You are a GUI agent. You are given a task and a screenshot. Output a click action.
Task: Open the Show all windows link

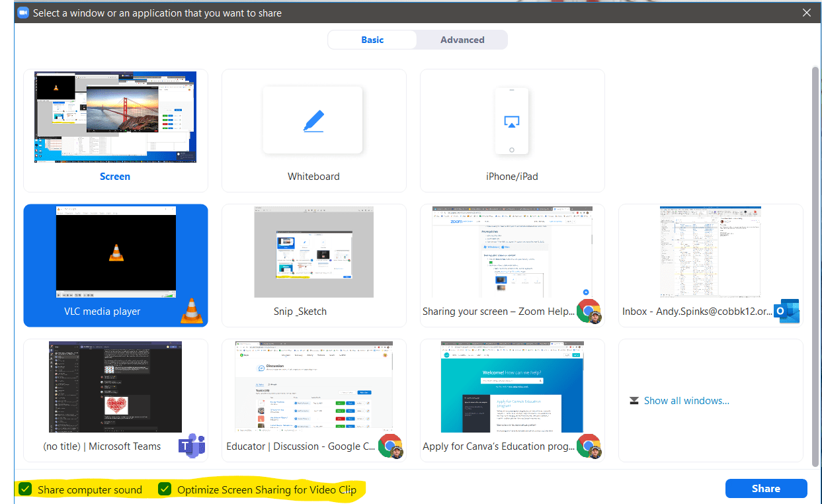click(686, 401)
